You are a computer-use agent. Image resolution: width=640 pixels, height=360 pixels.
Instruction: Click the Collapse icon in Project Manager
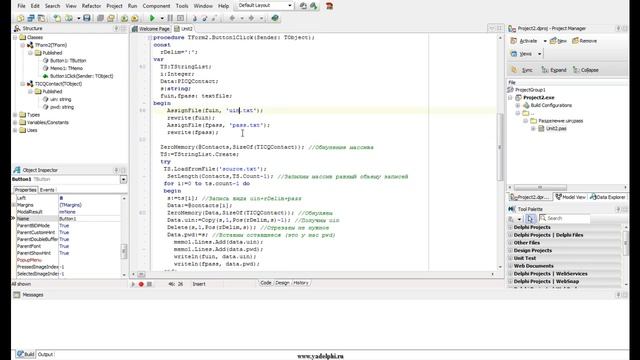(x=576, y=70)
